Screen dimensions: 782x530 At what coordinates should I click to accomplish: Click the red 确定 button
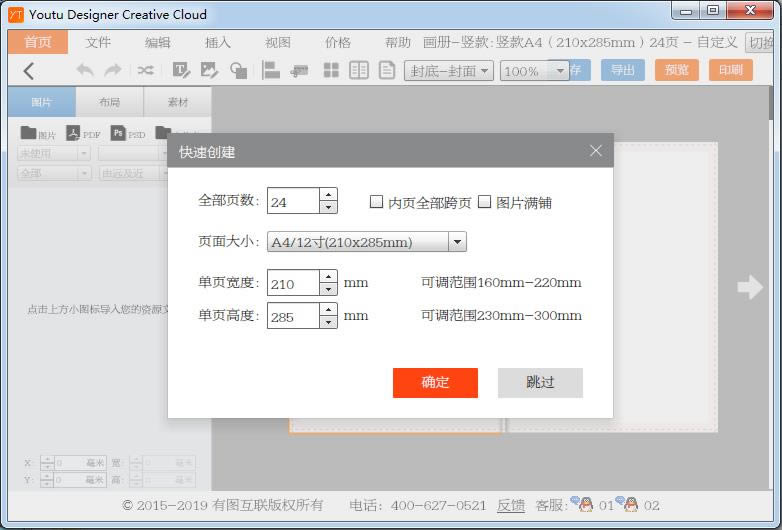point(435,382)
